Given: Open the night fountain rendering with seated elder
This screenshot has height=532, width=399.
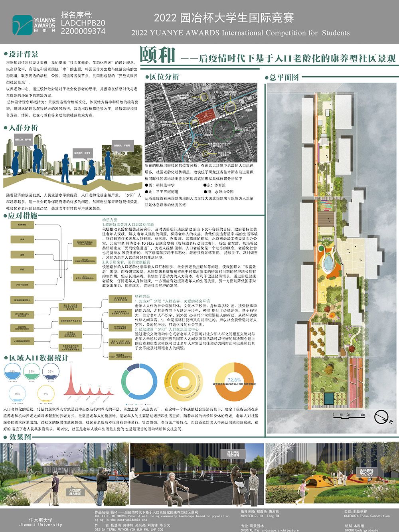Looking at the screenshot, I should pos(196,474).
